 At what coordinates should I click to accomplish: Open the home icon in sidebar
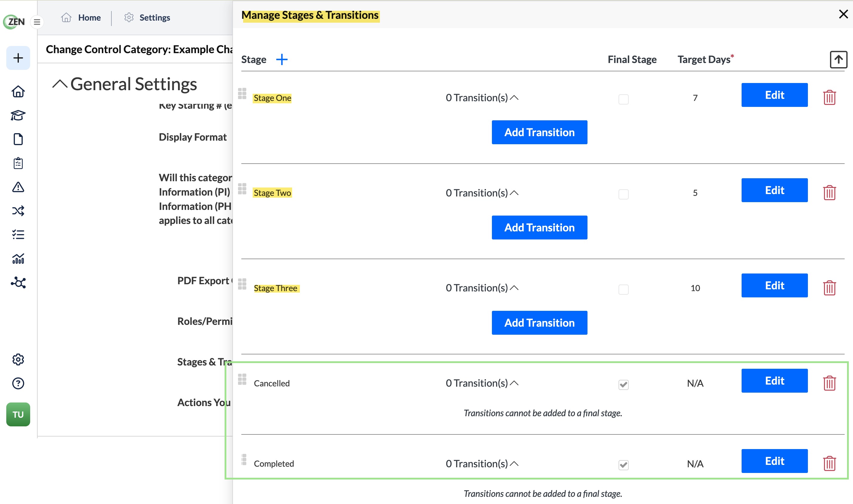(18, 91)
